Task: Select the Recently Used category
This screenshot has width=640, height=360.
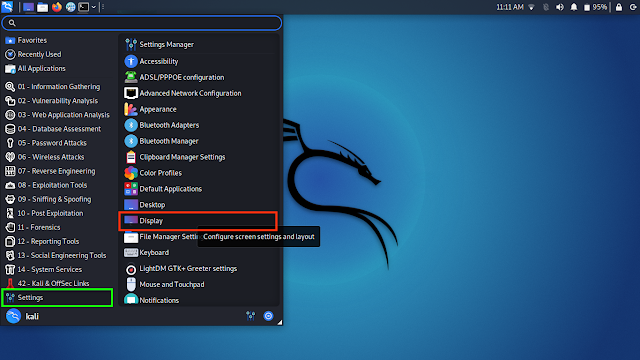Action: click(59, 54)
